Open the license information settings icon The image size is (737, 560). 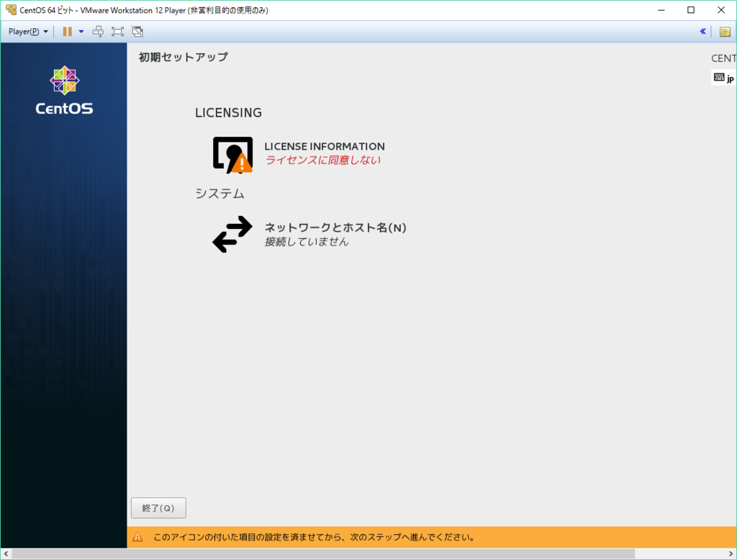[231, 154]
